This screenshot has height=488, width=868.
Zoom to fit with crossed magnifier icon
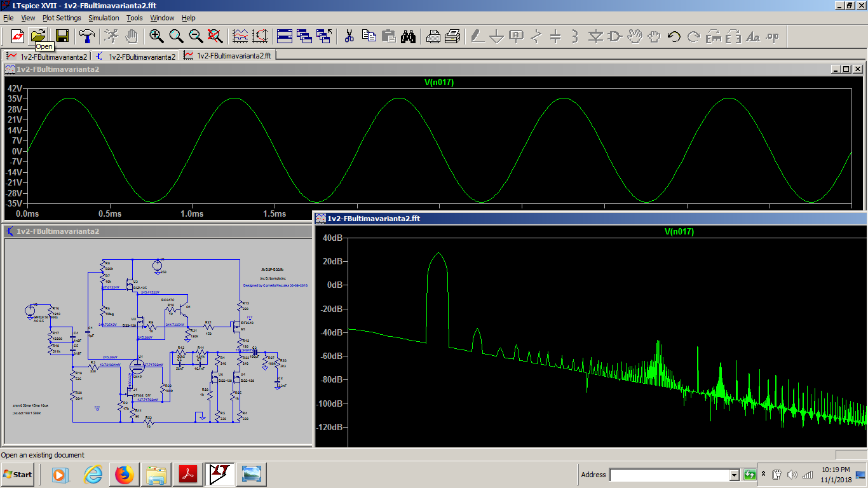(216, 36)
